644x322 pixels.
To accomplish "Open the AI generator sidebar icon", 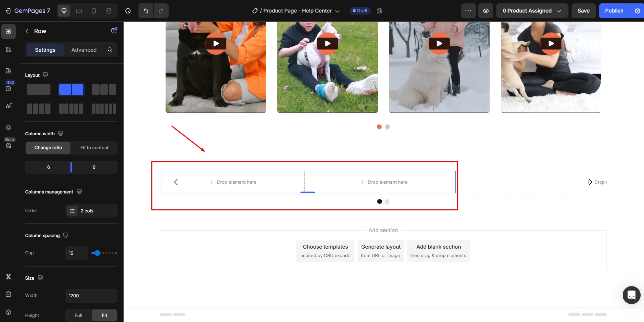I will pyautogui.click(x=8, y=106).
